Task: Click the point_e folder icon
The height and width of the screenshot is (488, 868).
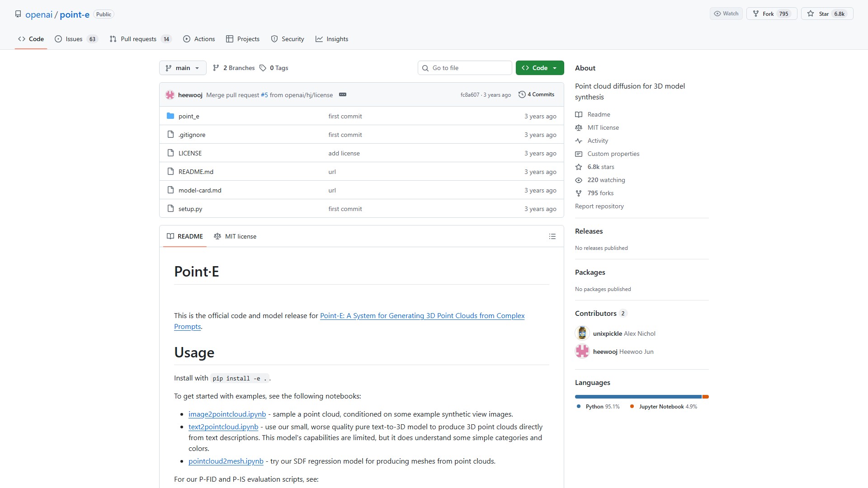Action: pyautogui.click(x=170, y=116)
